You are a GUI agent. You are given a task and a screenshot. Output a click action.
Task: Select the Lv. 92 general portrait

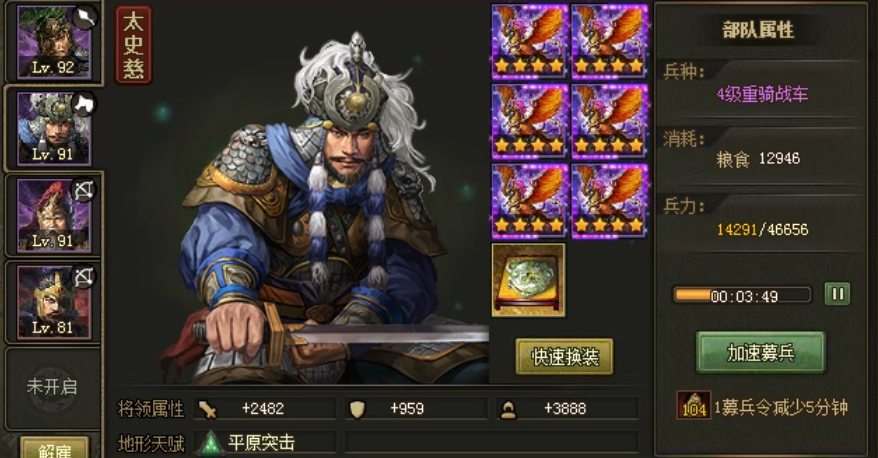coord(54,42)
